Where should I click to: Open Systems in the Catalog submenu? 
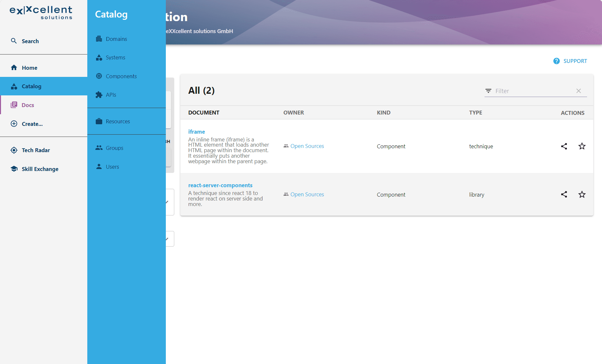(x=127, y=57)
